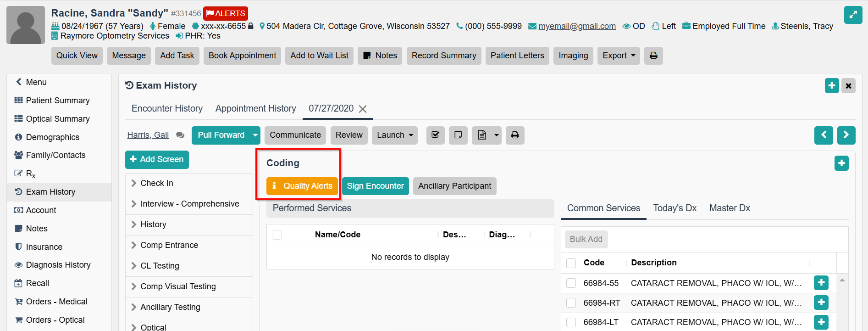
Task: Go to next encounter with right arrow
Action: 846,135
